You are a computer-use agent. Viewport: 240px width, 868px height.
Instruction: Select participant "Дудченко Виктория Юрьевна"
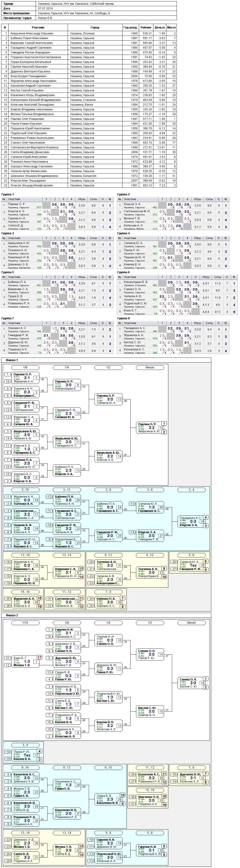pos(30,71)
